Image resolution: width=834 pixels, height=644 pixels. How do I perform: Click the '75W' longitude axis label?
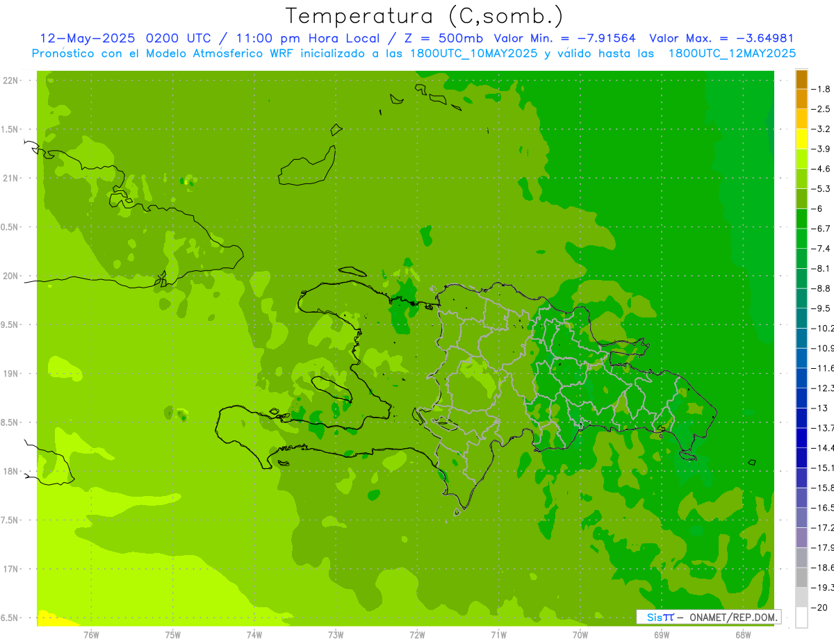point(172,635)
